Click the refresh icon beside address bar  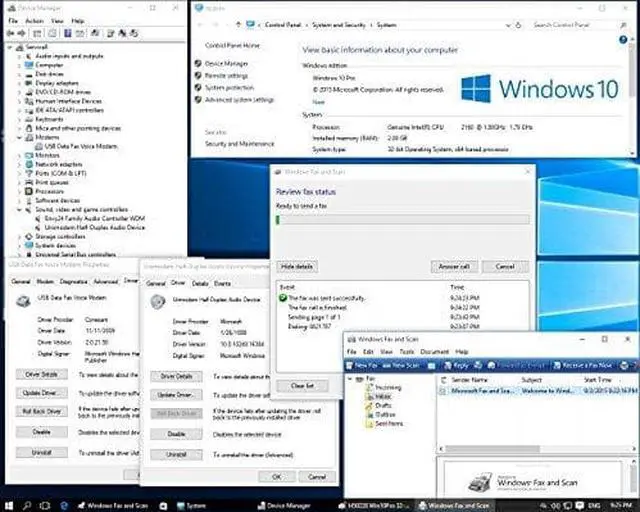[x=518, y=25]
